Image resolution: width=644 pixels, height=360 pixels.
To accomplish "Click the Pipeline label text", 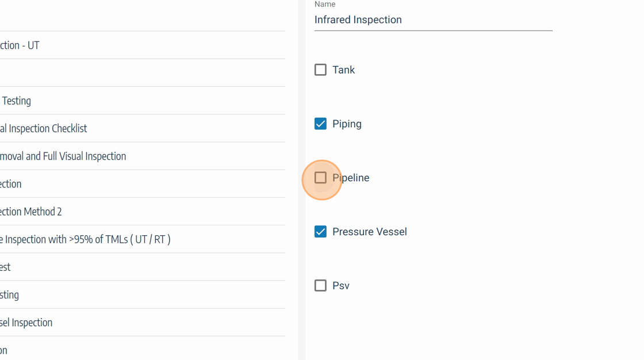I will (x=351, y=178).
